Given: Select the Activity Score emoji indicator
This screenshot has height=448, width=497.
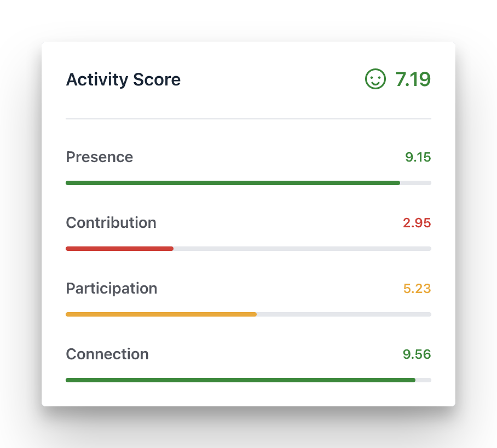Looking at the screenshot, I should 375,79.
